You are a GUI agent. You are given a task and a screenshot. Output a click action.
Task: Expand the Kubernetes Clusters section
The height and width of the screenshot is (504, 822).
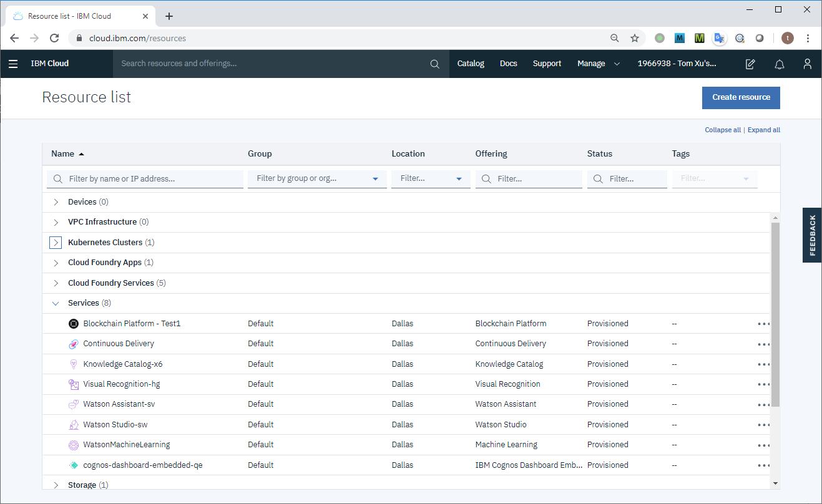[x=56, y=242]
